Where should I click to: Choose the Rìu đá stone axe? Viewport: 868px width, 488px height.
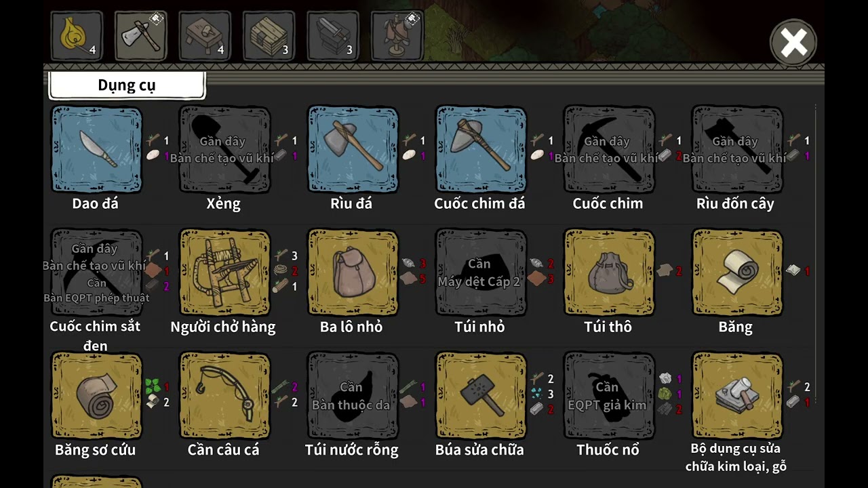click(353, 149)
